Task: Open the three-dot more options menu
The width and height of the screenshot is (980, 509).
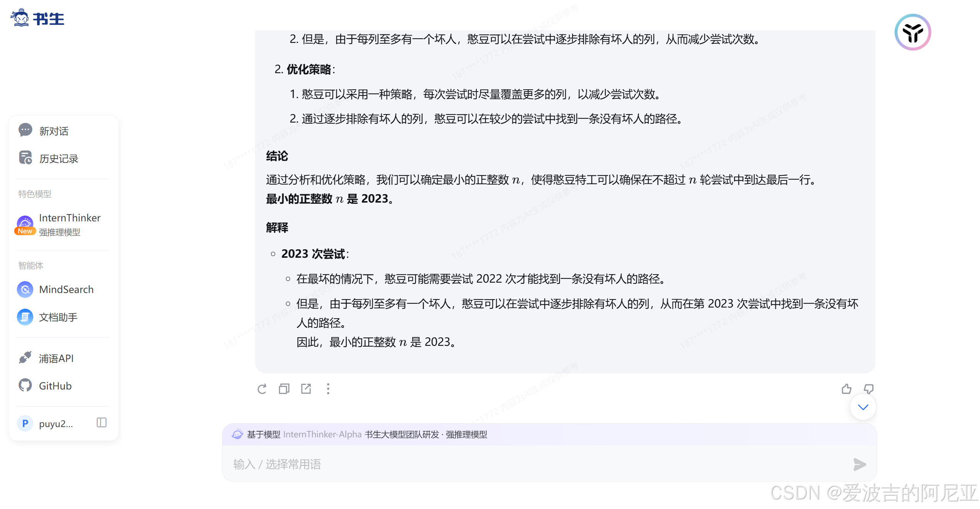Action: click(328, 389)
